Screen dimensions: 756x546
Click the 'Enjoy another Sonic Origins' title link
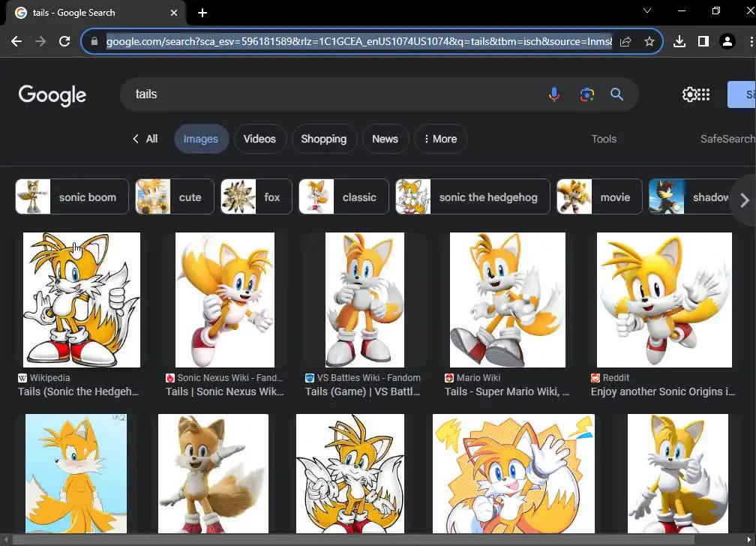pos(662,391)
